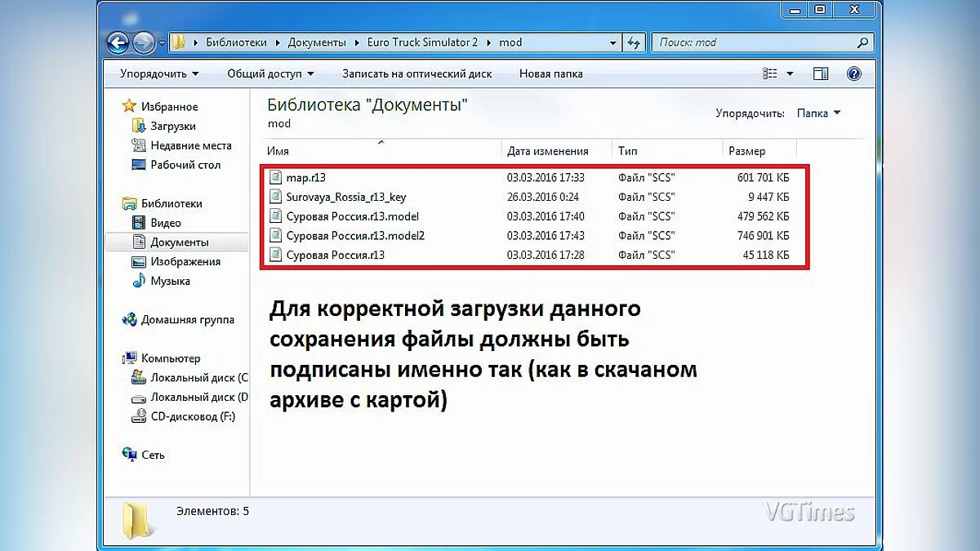Sort files by Дата изменения column
Image resolution: width=980 pixels, height=551 pixels.
pos(547,151)
